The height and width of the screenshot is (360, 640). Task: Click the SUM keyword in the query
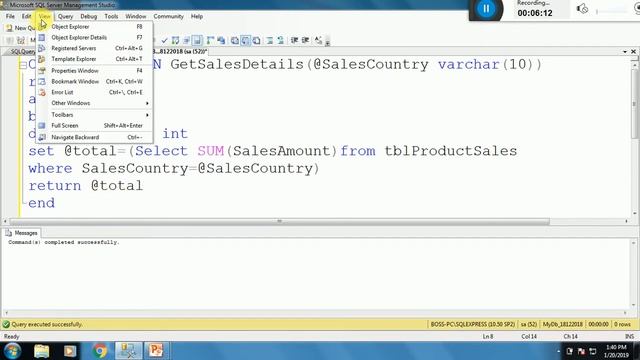[x=211, y=151]
